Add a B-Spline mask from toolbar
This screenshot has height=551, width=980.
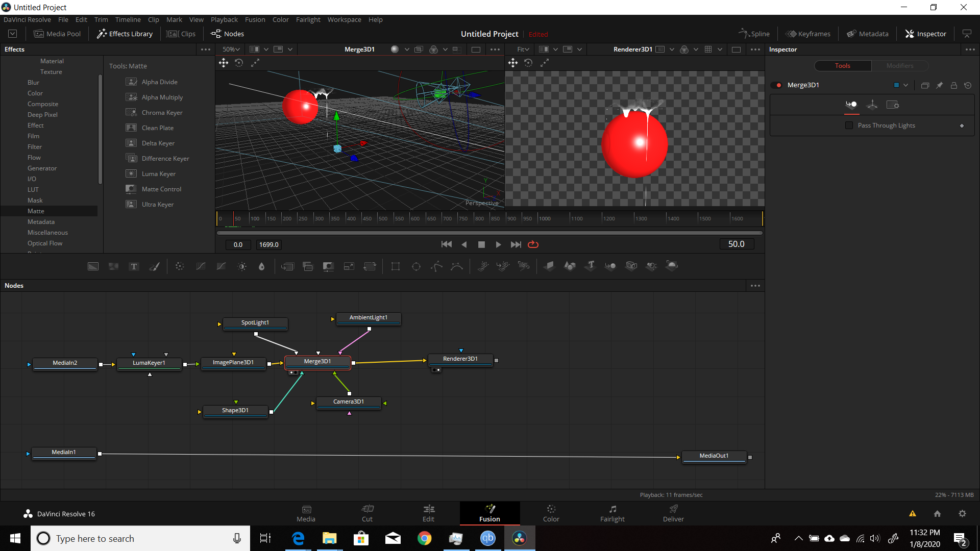pyautogui.click(x=457, y=266)
